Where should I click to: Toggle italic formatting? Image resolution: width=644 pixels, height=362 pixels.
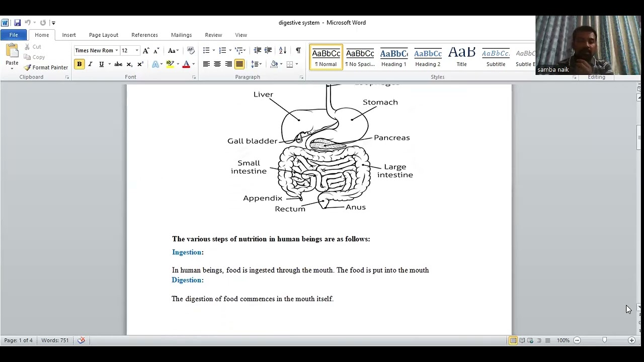pos(90,64)
